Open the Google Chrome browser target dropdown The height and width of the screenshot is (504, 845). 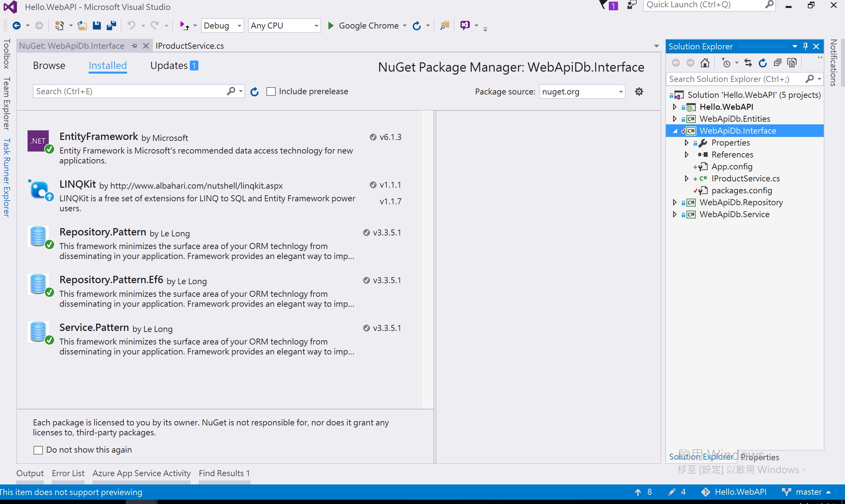[405, 26]
